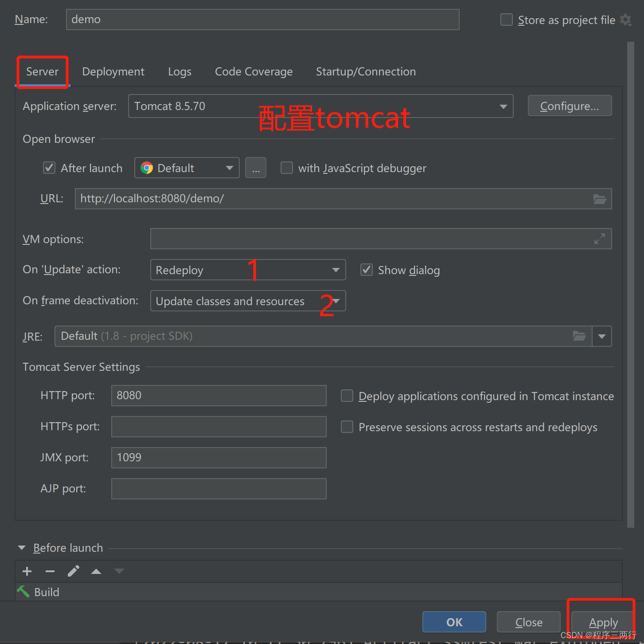The height and width of the screenshot is (644, 644).
Task: Expand the VM options editor
Action: 600,239
